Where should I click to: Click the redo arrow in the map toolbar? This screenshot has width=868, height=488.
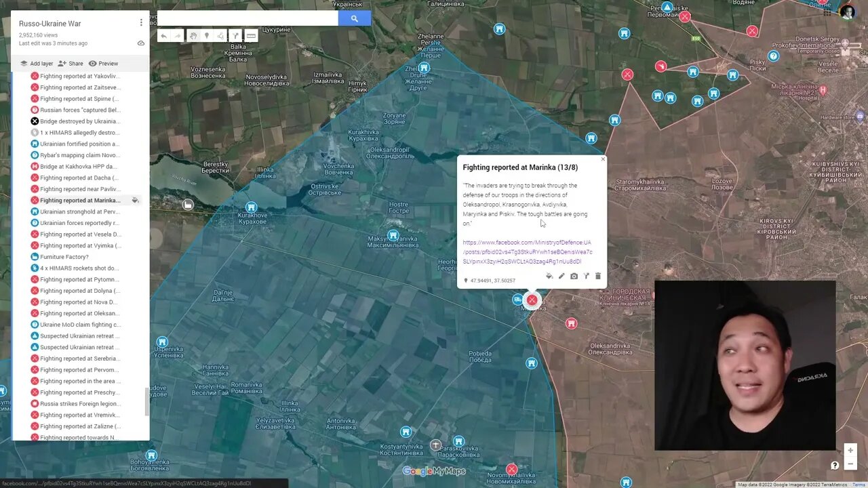tap(178, 36)
